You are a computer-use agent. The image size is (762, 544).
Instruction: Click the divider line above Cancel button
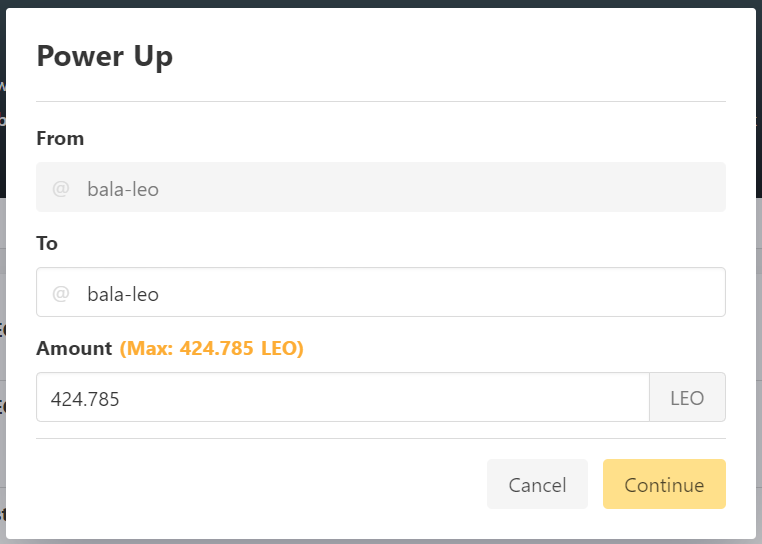[x=380, y=438]
